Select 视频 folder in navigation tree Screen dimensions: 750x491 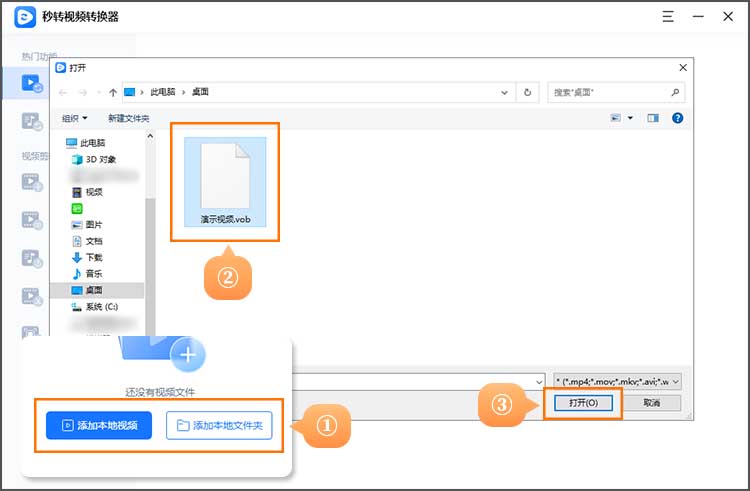pos(88,192)
